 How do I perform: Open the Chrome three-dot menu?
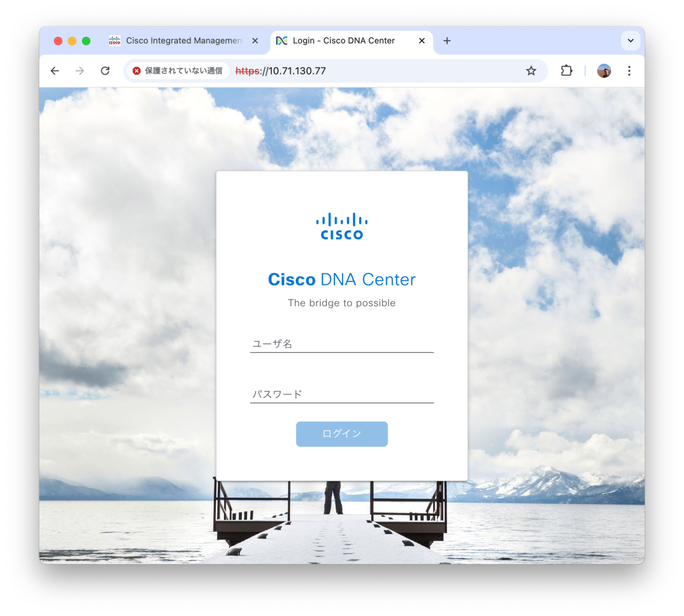click(629, 71)
